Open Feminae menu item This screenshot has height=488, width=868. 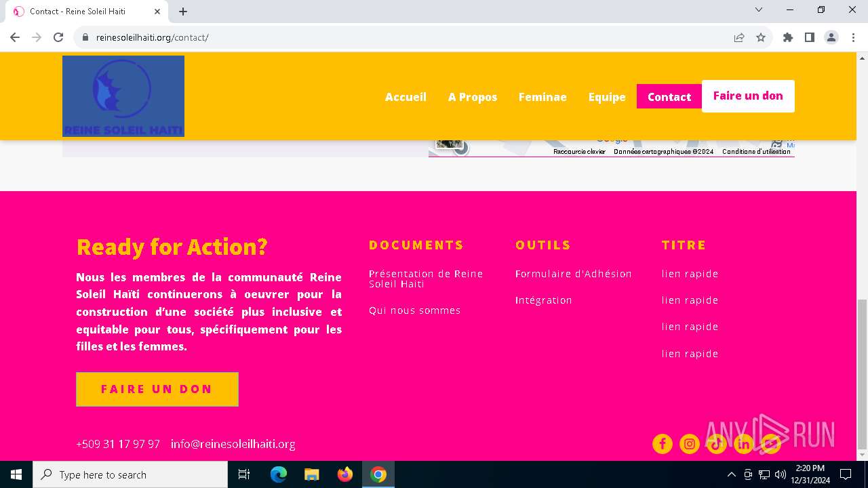[542, 97]
